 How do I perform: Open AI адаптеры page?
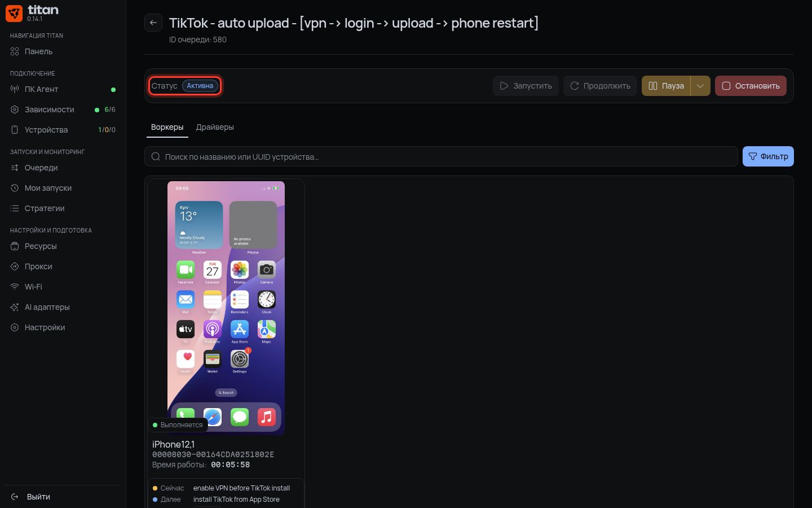[63, 307]
